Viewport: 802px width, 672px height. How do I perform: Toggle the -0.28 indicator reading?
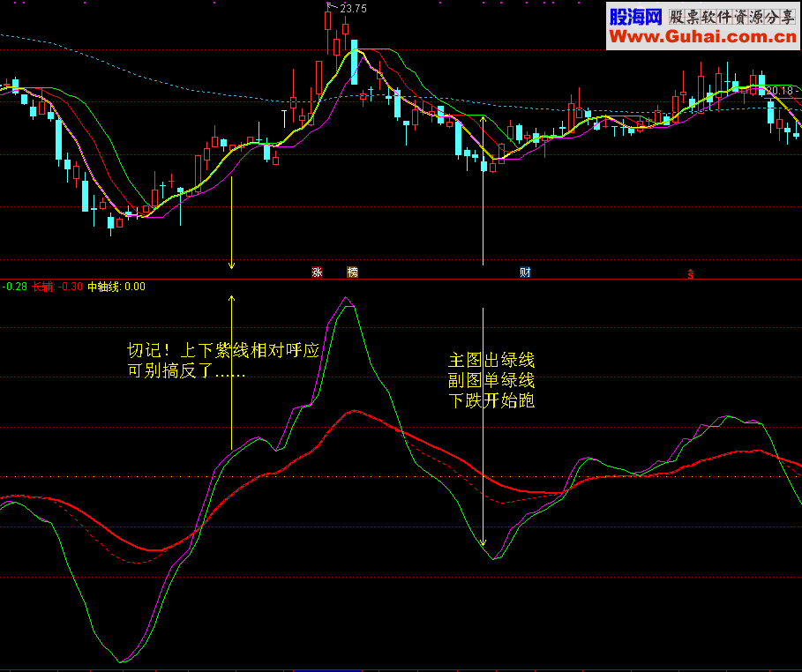(x=12, y=287)
